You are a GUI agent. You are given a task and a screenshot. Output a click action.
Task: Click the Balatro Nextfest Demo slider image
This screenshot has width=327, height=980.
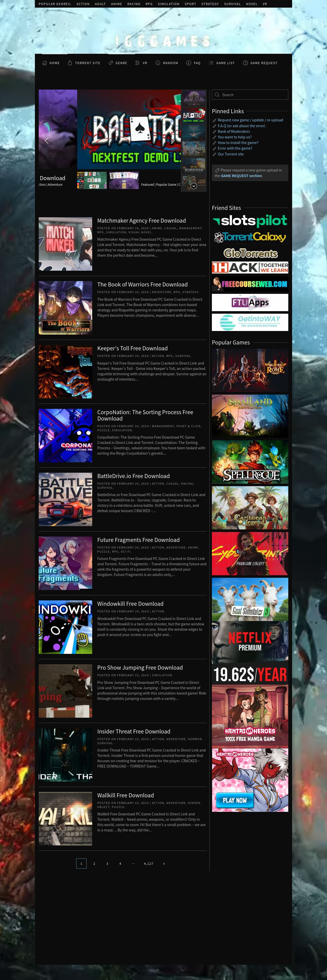[x=129, y=129]
